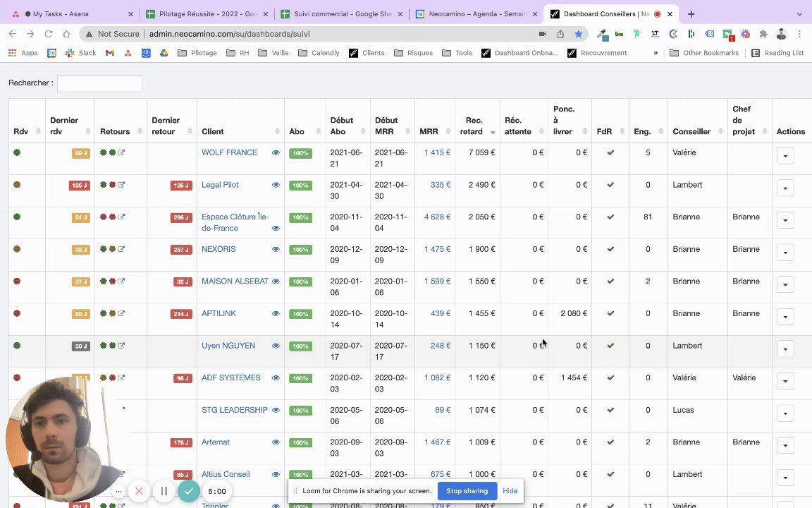
Task: Toggle the eye icon for Legal Pilot
Action: tap(276, 185)
